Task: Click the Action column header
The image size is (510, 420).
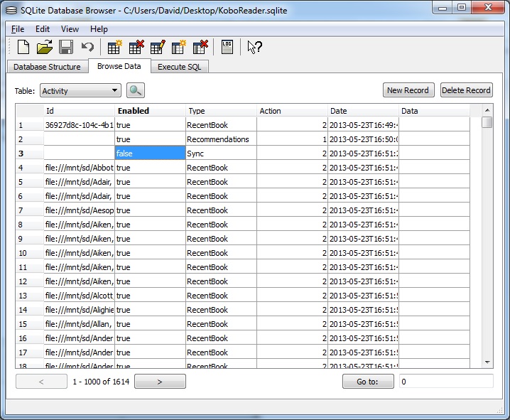Action: 292,111
